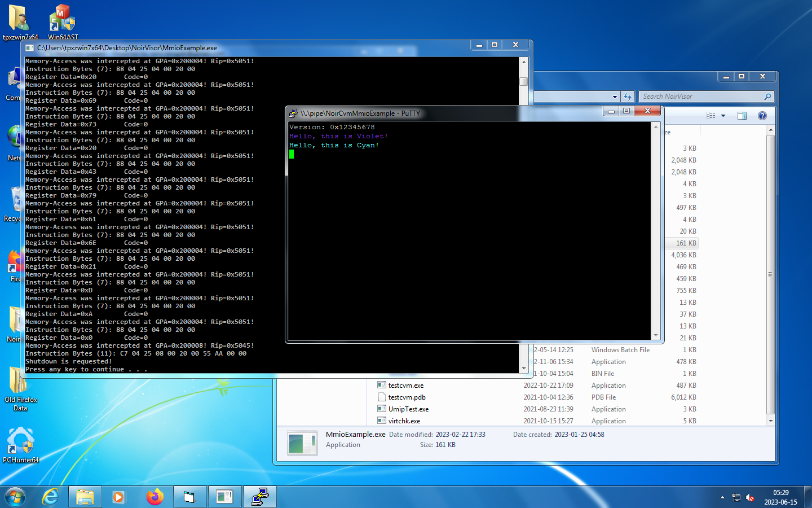Click the Explorer file list scroll-up arrow
812x508 pixels.
(771, 130)
